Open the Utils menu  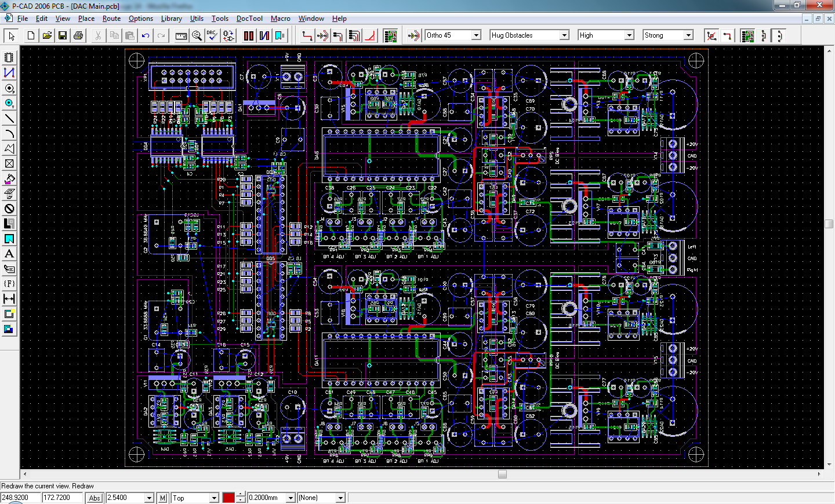point(197,19)
